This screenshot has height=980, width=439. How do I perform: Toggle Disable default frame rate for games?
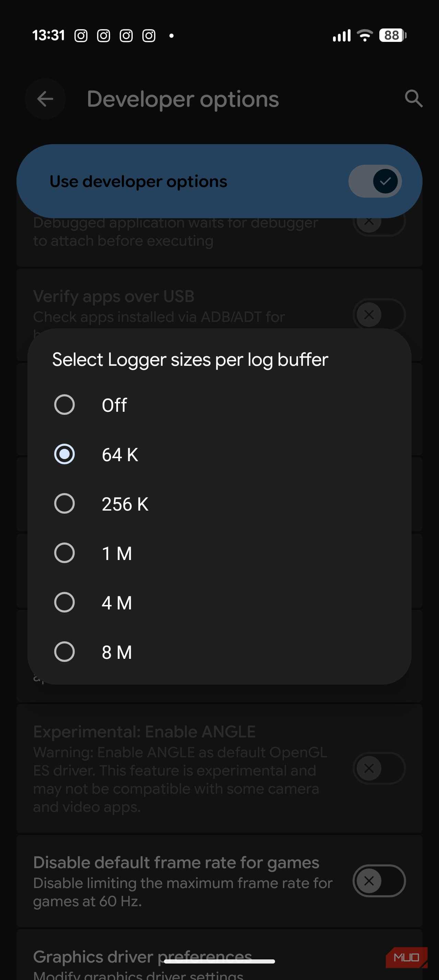pos(379,881)
